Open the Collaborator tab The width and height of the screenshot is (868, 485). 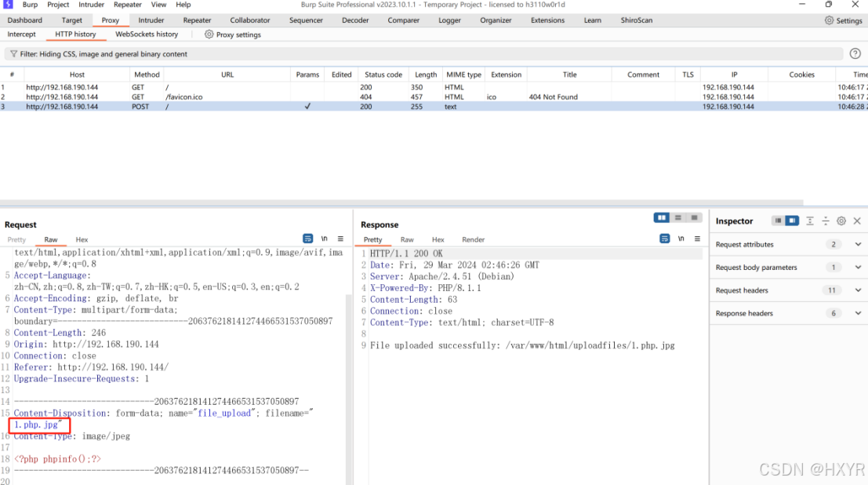tap(250, 20)
